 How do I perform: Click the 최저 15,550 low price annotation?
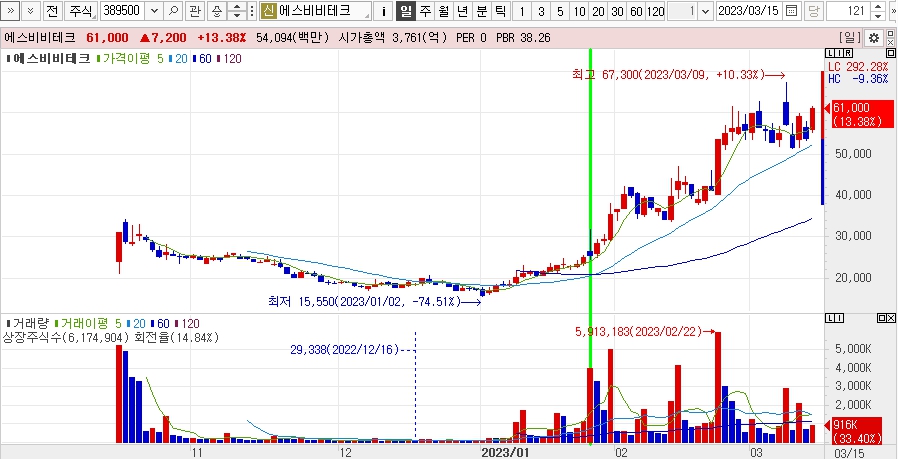point(375,301)
